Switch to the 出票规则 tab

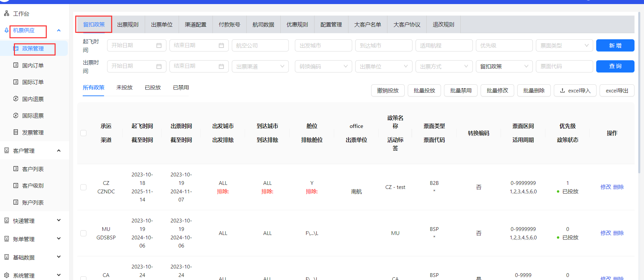(128, 24)
